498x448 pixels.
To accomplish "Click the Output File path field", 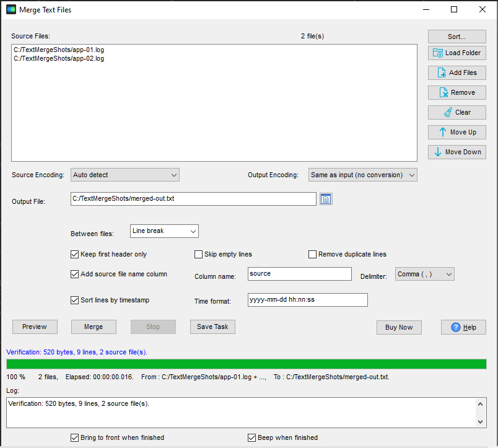I will coord(193,199).
